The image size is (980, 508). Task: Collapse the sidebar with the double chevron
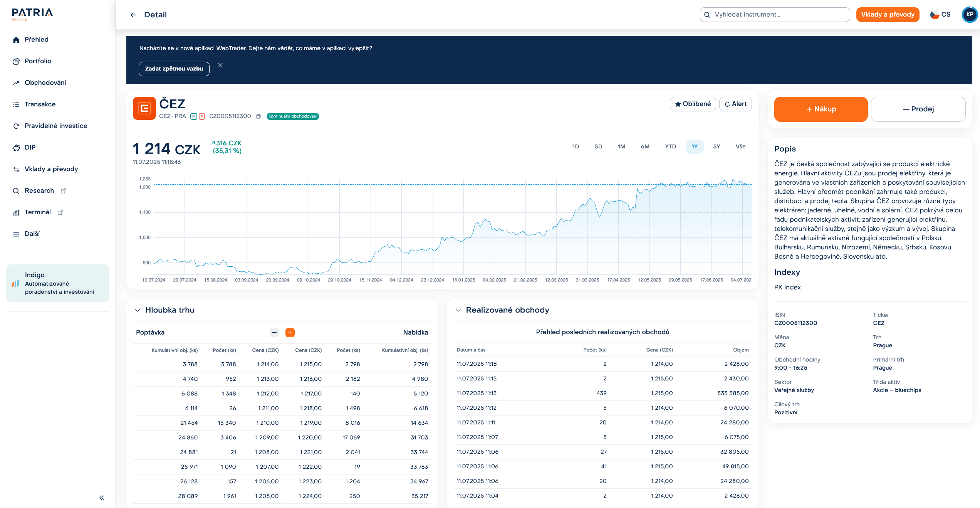pos(102,498)
